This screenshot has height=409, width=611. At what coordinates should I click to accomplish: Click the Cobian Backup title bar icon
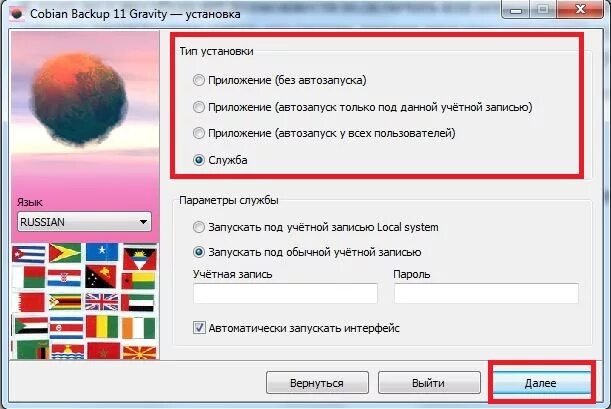(17, 14)
